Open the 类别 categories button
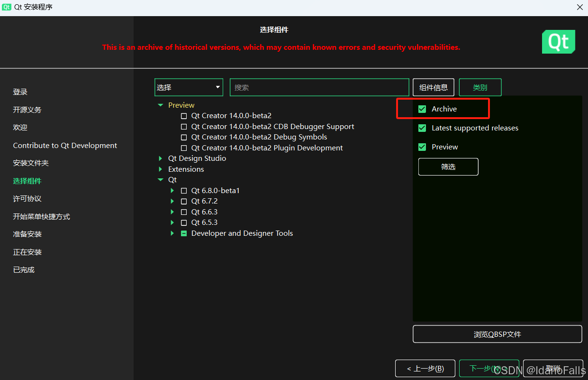This screenshot has height=380, width=588. point(480,87)
